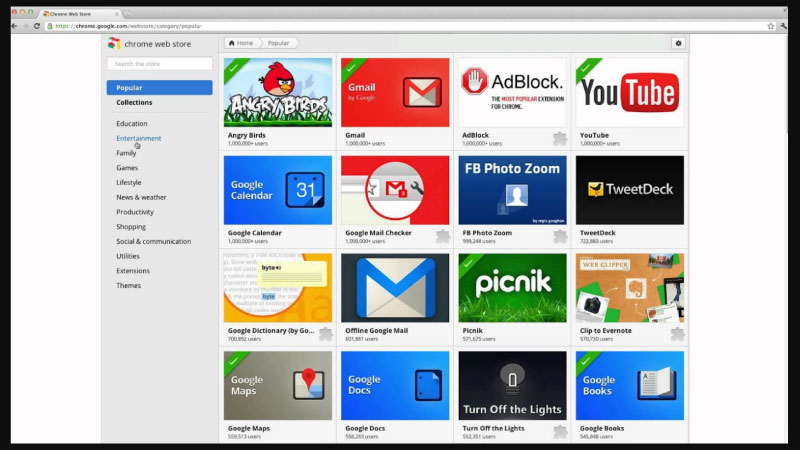Image resolution: width=800 pixels, height=450 pixels.
Task: Open store settings gear icon
Action: click(678, 43)
